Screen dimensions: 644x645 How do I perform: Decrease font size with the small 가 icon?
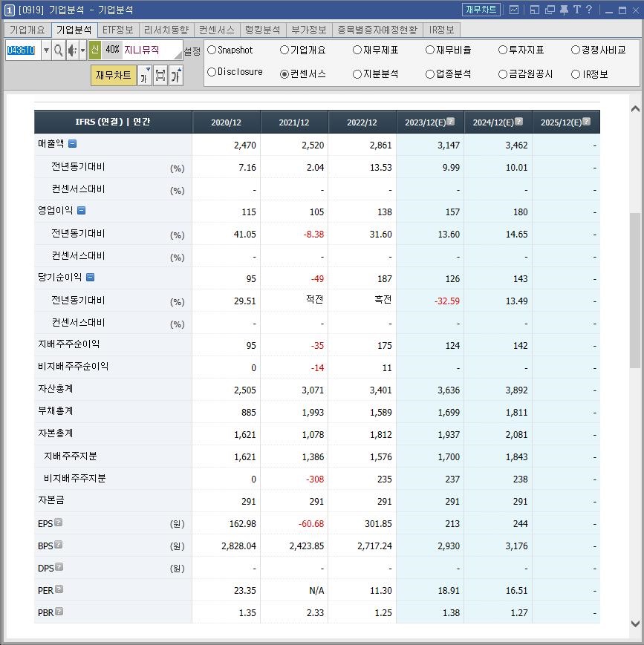[x=145, y=76]
